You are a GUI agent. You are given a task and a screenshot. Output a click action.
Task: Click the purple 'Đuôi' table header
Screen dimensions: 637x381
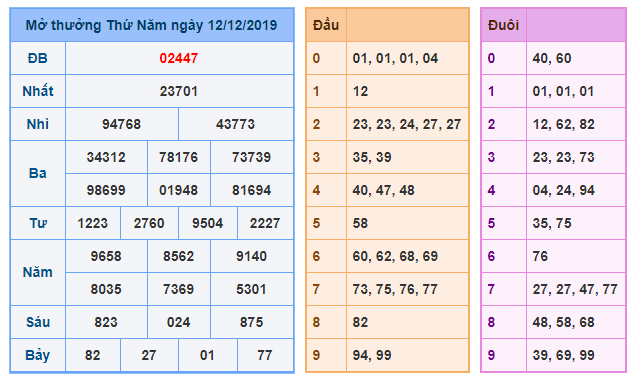point(503,25)
